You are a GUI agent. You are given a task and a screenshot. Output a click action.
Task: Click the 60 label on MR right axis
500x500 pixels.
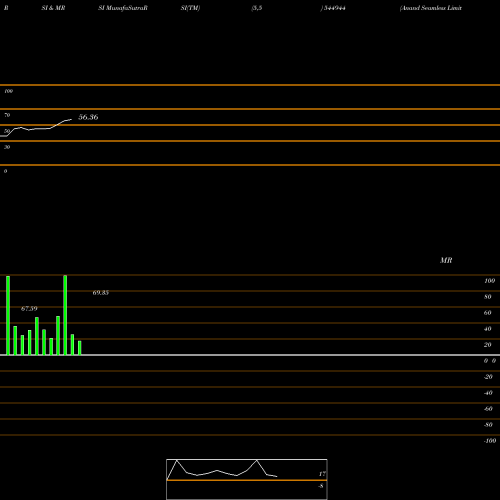pyautogui.click(x=488, y=313)
